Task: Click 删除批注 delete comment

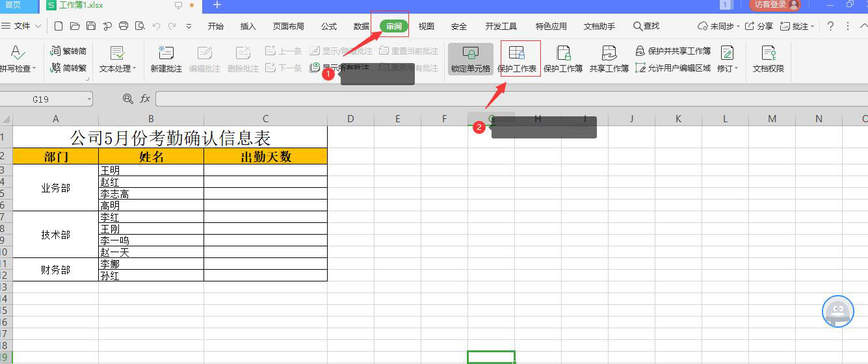Action: point(243,58)
